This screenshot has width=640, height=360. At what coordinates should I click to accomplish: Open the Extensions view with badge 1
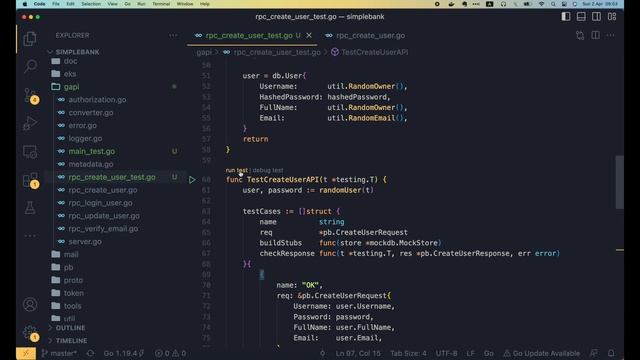(31, 180)
